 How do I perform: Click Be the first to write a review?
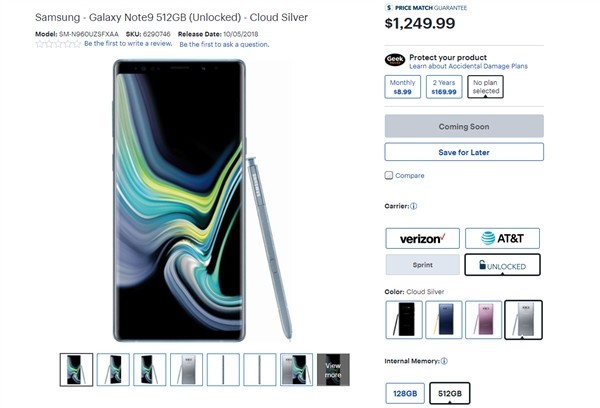pos(127,44)
